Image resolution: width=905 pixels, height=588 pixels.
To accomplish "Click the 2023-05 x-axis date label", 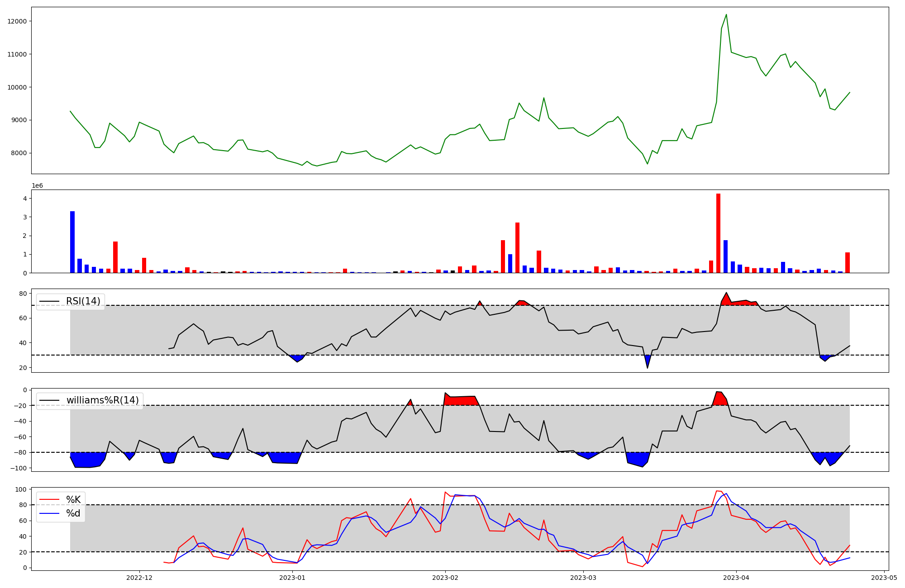I will point(884,578).
